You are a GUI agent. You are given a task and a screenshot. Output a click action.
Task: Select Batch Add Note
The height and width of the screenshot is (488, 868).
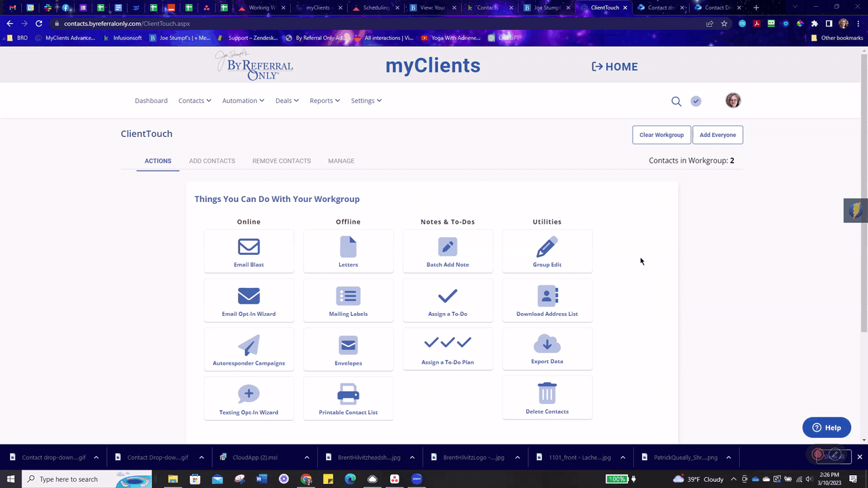(x=448, y=251)
